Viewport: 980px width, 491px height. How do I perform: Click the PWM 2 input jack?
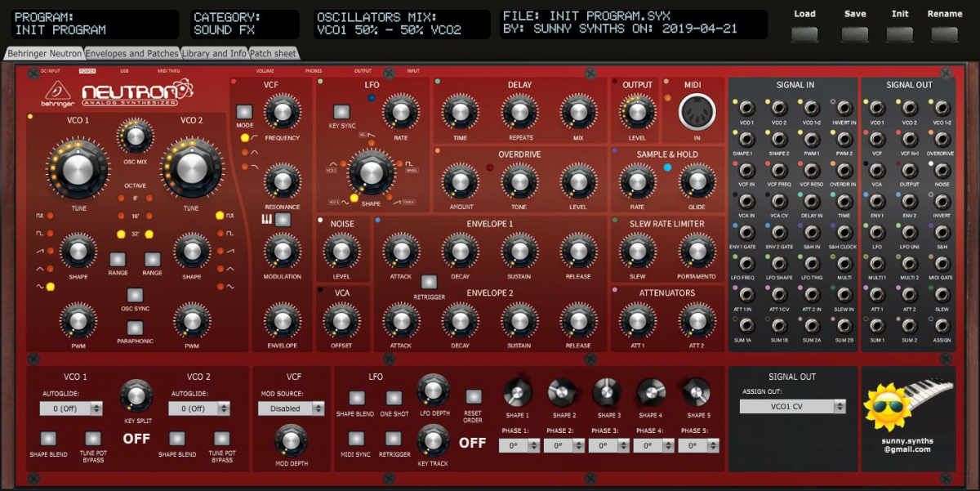click(x=844, y=139)
